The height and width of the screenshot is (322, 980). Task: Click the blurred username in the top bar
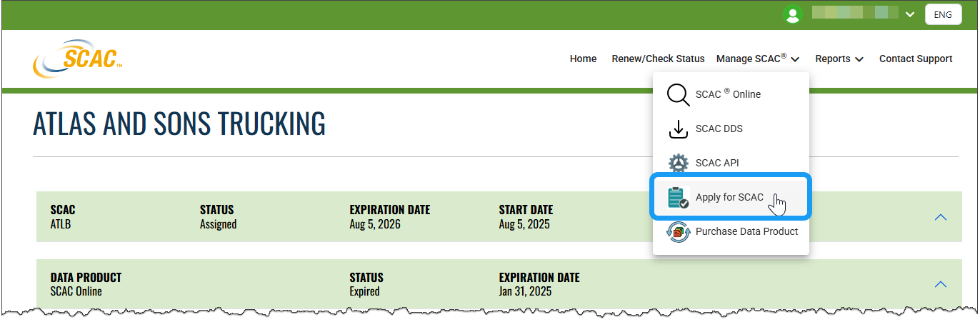853,14
